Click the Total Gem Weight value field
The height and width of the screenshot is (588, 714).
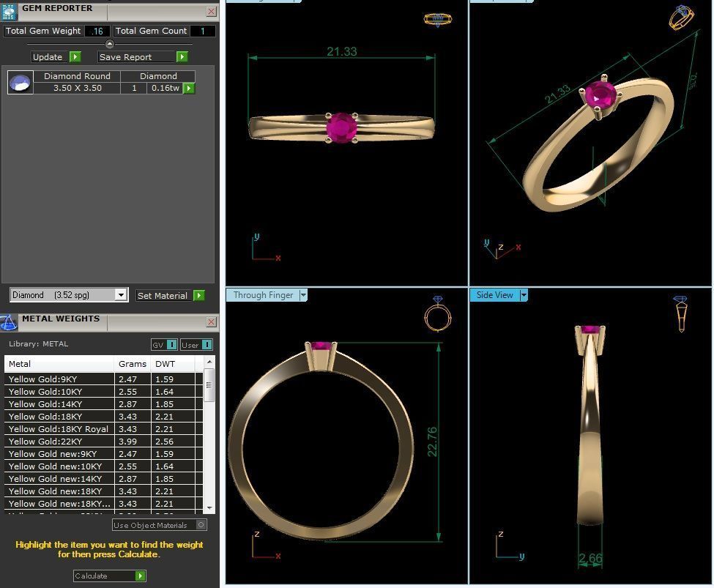coord(97,31)
